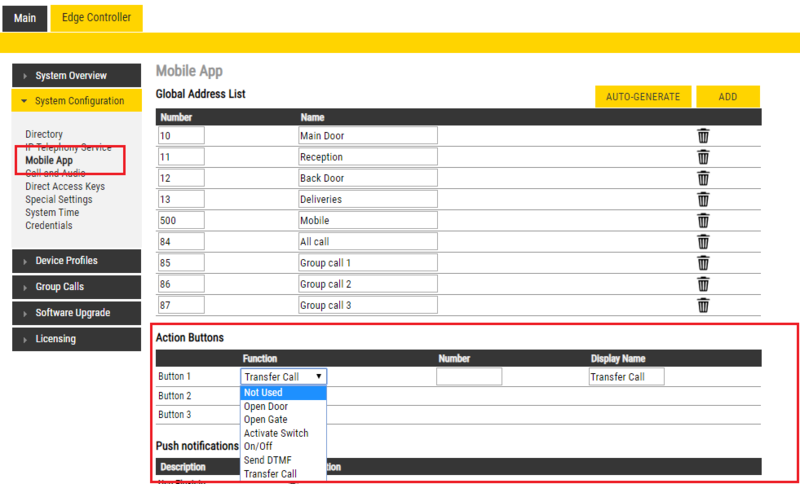Delete the Deliveries row via trash icon

pyautogui.click(x=703, y=199)
